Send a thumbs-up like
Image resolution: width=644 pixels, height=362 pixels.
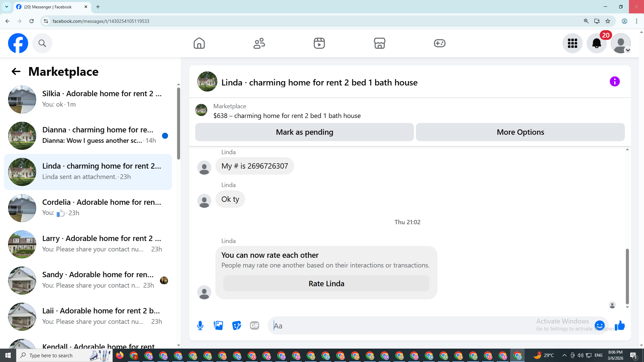coord(620,325)
